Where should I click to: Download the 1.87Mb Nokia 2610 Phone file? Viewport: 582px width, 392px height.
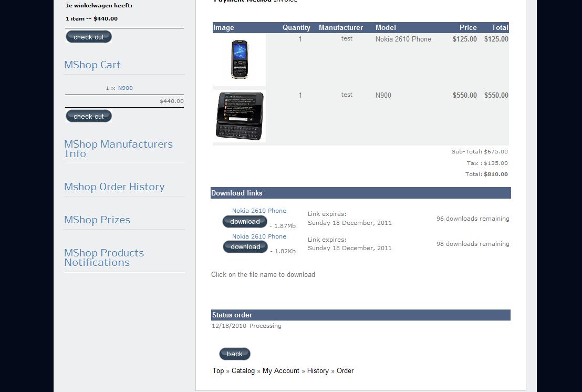pyautogui.click(x=245, y=222)
